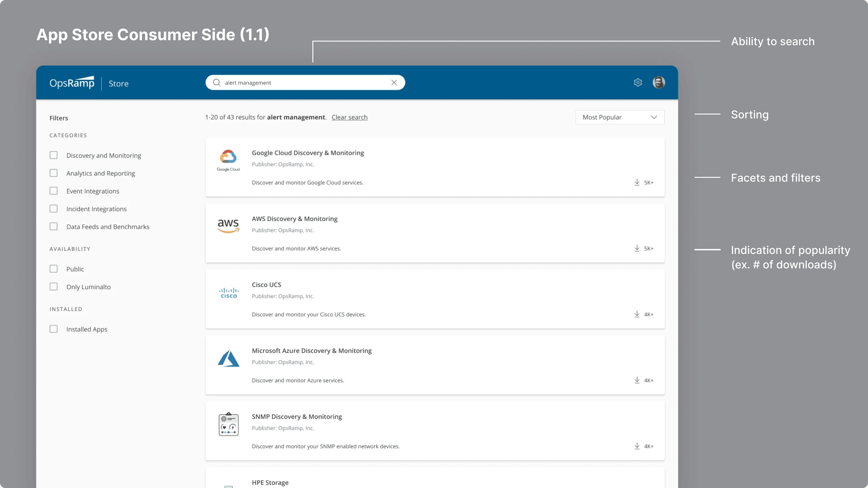This screenshot has width=868, height=488.
Task: Click download icon on Microsoft Azure card
Action: (637, 380)
